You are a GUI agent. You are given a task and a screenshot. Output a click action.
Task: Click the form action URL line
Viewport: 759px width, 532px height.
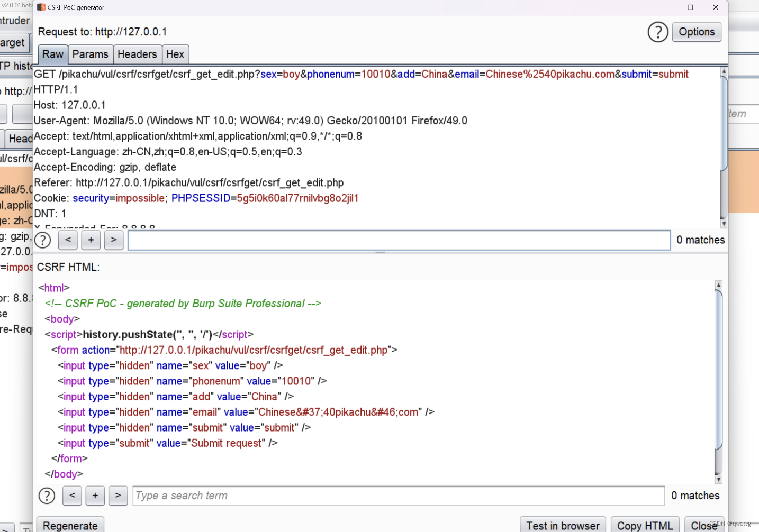coord(224,350)
